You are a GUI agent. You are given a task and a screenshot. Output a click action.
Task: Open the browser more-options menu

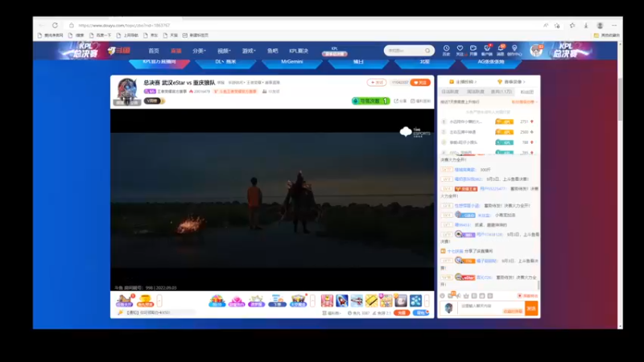(x=614, y=26)
